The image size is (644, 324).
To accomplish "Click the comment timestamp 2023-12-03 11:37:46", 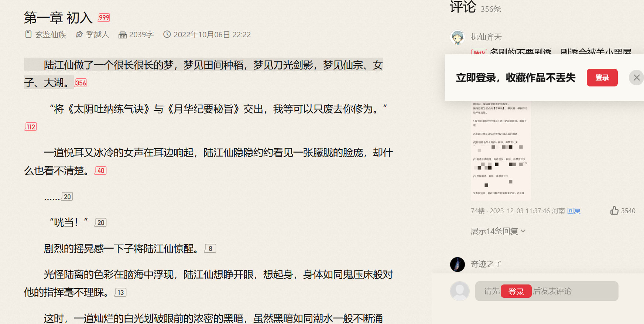I will 520,211.
